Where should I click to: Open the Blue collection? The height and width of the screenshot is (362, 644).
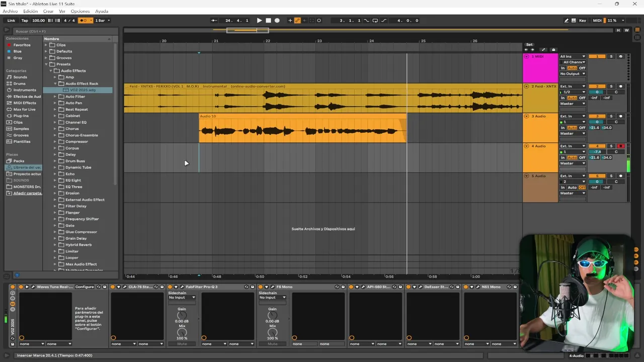pyautogui.click(x=18, y=51)
